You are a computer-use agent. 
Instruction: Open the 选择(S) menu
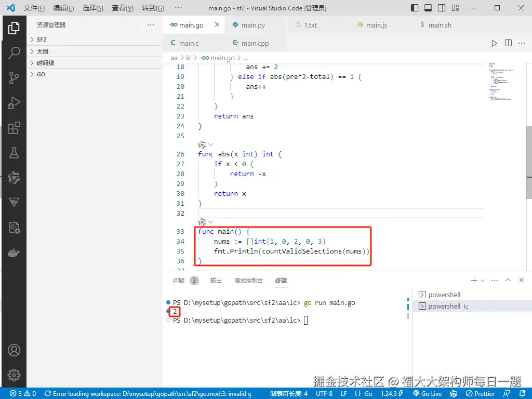[92, 8]
